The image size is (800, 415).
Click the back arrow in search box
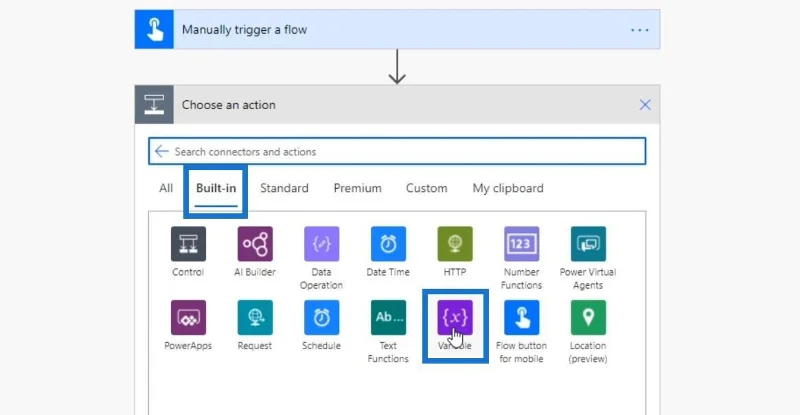pos(161,151)
